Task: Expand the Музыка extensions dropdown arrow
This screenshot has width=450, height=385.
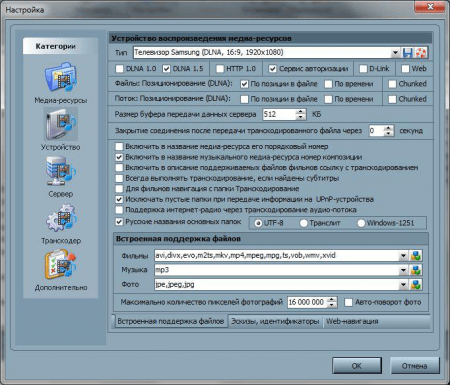Action: (x=403, y=270)
